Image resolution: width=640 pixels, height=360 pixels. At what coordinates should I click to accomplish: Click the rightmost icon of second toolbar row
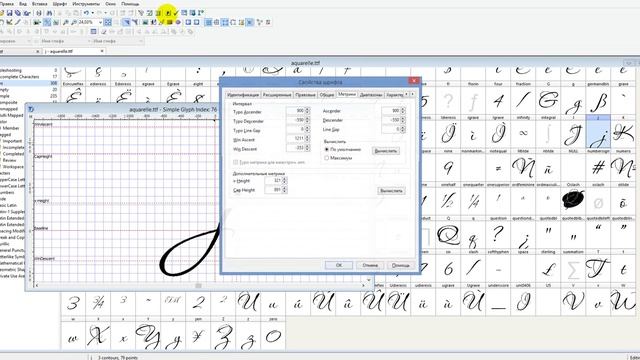(x=268, y=22)
